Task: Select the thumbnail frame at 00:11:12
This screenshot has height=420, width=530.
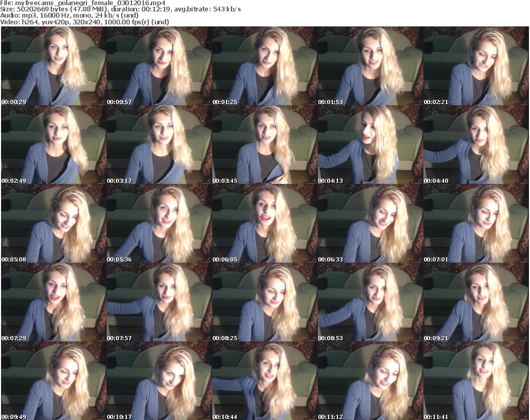Action: click(x=370, y=381)
